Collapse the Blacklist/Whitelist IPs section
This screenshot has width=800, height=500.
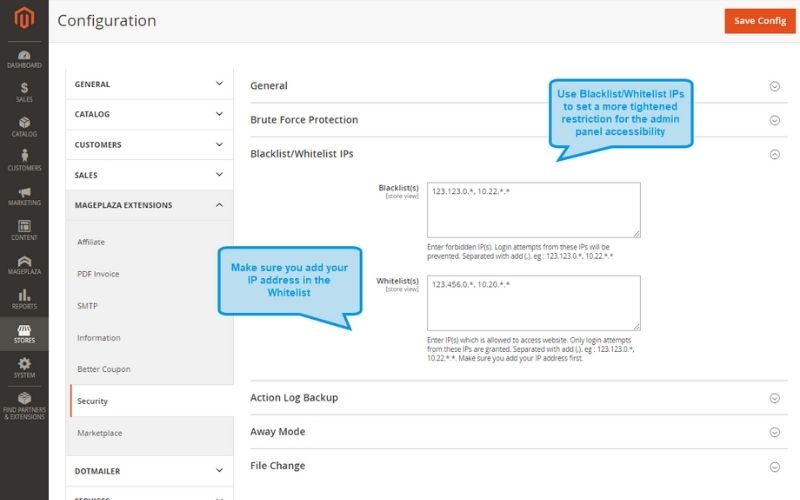coord(774,154)
